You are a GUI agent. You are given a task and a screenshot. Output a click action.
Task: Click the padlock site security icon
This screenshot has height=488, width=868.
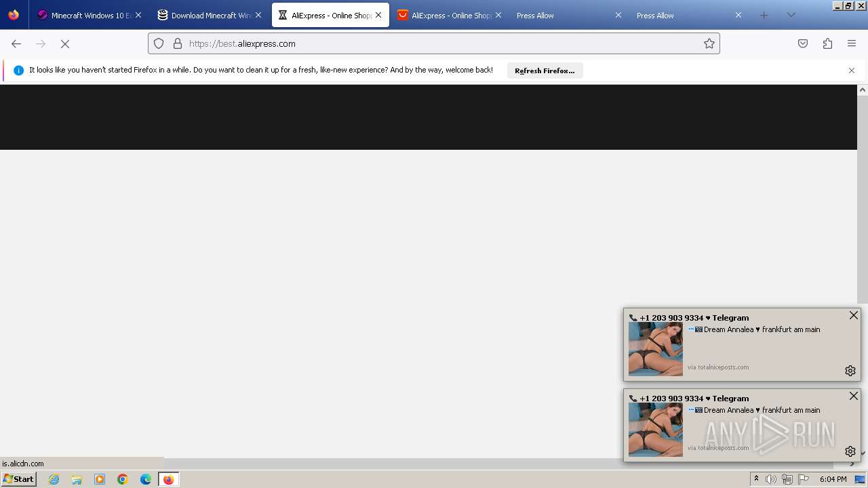[x=178, y=43]
